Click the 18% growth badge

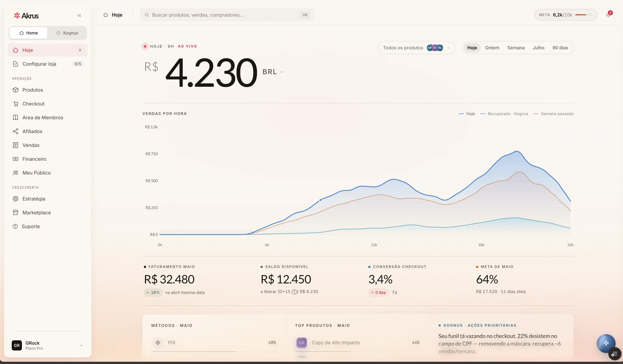pyautogui.click(x=153, y=292)
